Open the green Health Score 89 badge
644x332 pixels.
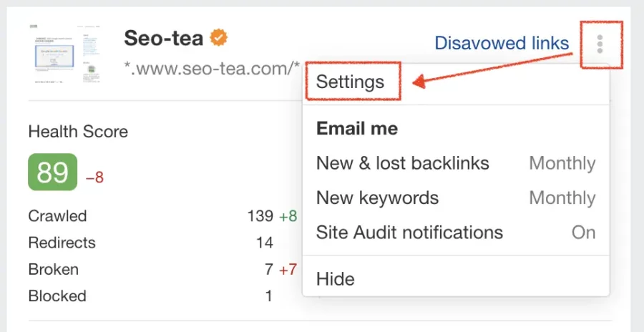click(52, 172)
